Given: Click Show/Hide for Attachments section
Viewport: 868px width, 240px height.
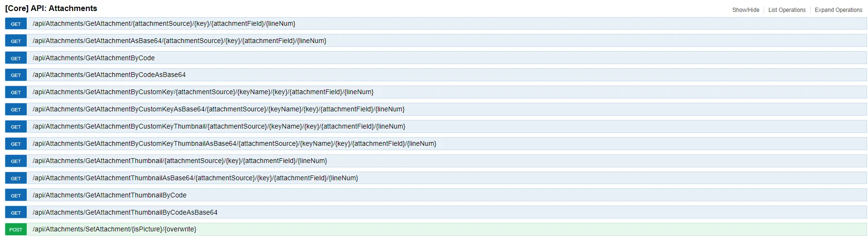Looking at the screenshot, I should point(745,10).
